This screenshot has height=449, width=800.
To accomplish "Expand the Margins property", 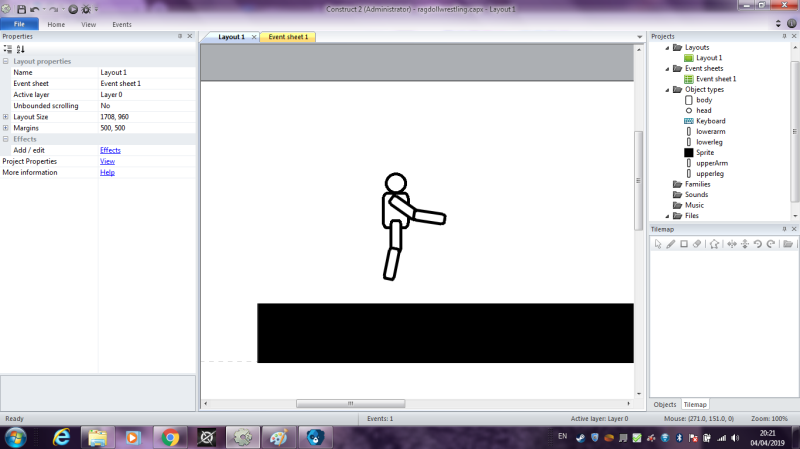I will (x=6, y=128).
